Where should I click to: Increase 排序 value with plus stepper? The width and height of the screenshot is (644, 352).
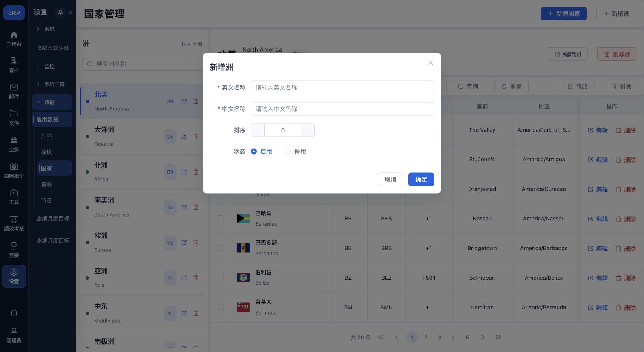click(308, 130)
